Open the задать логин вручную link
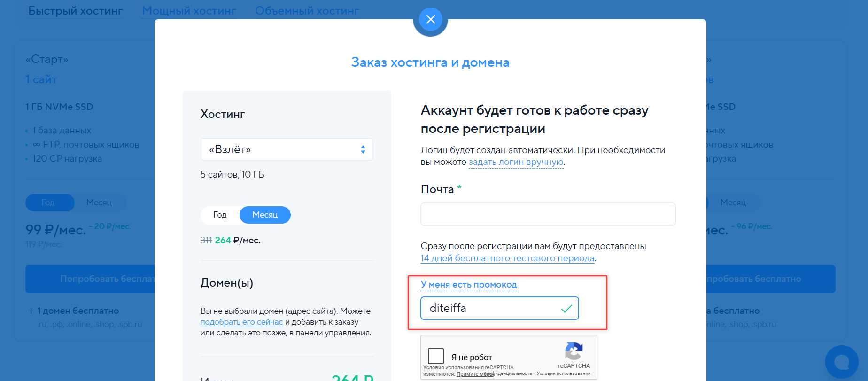The width and height of the screenshot is (868, 381). coord(516,162)
